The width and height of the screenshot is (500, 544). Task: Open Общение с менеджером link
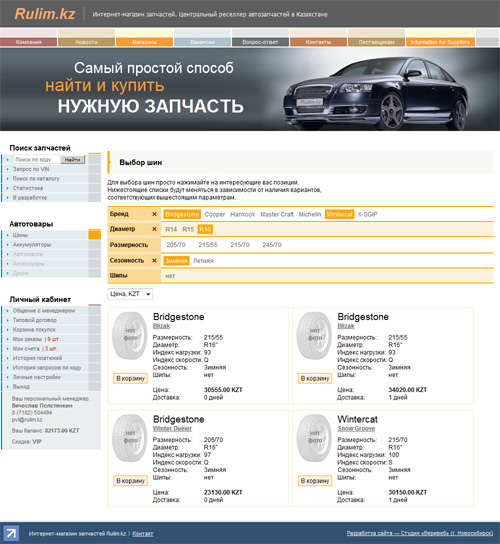44,311
